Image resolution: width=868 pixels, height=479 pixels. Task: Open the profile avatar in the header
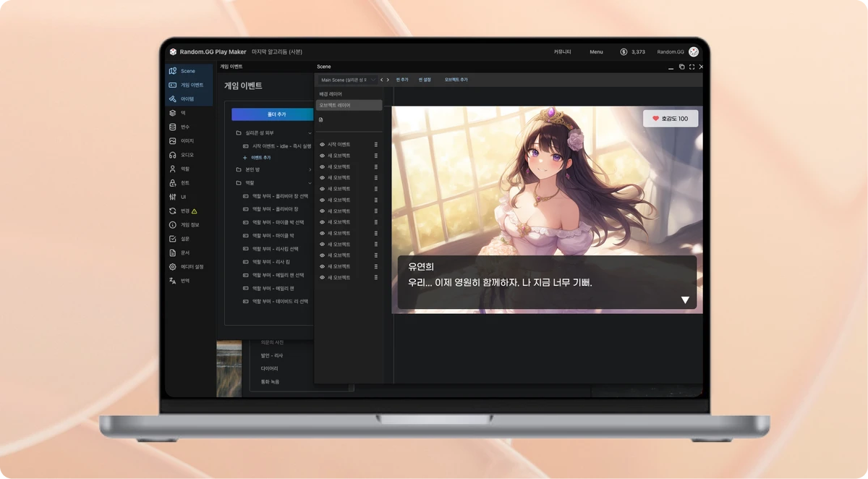[694, 51]
